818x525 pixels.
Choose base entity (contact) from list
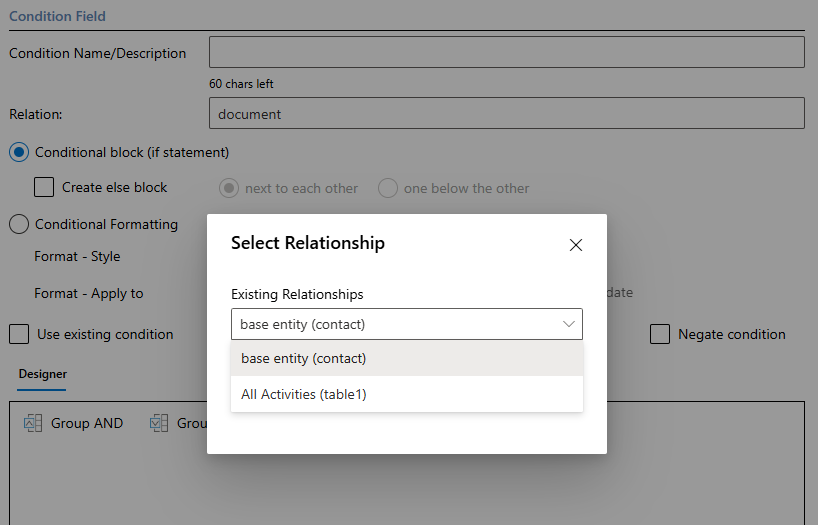pos(407,359)
